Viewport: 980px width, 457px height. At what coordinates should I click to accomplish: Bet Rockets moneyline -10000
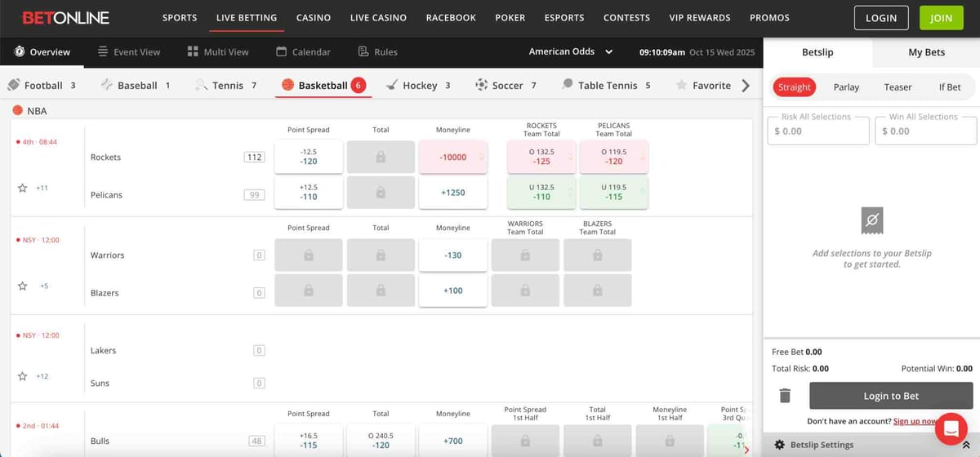(x=453, y=157)
